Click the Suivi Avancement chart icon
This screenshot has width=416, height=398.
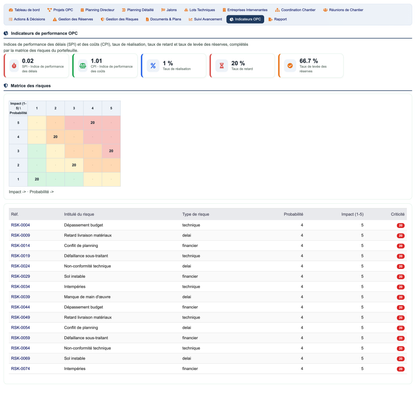coord(191,19)
